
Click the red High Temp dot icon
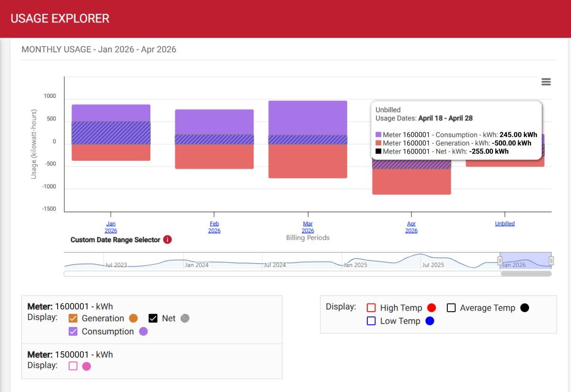click(x=431, y=308)
